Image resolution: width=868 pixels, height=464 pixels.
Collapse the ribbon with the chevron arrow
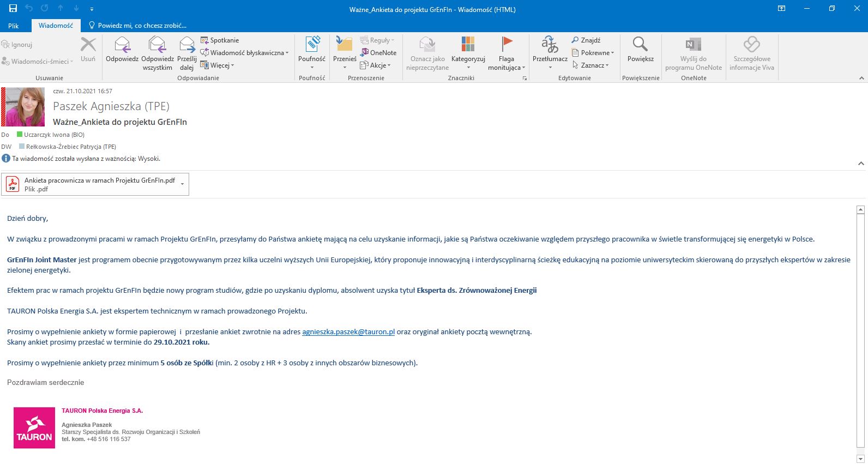pyautogui.click(x=861, y=79)
